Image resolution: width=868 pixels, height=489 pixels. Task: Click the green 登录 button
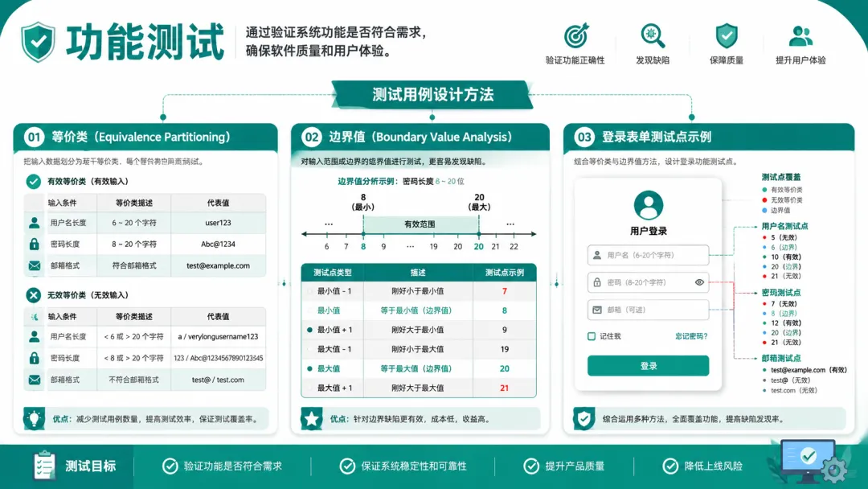(x=649, y=366)
